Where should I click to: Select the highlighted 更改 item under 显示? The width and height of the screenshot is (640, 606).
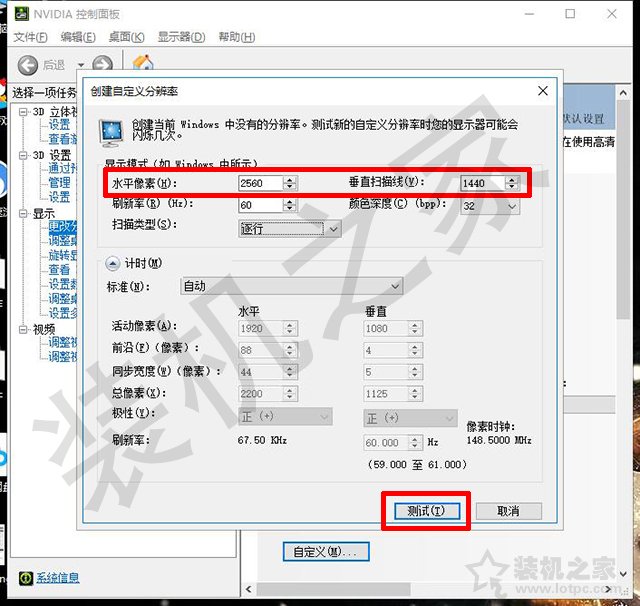[62, 226]
